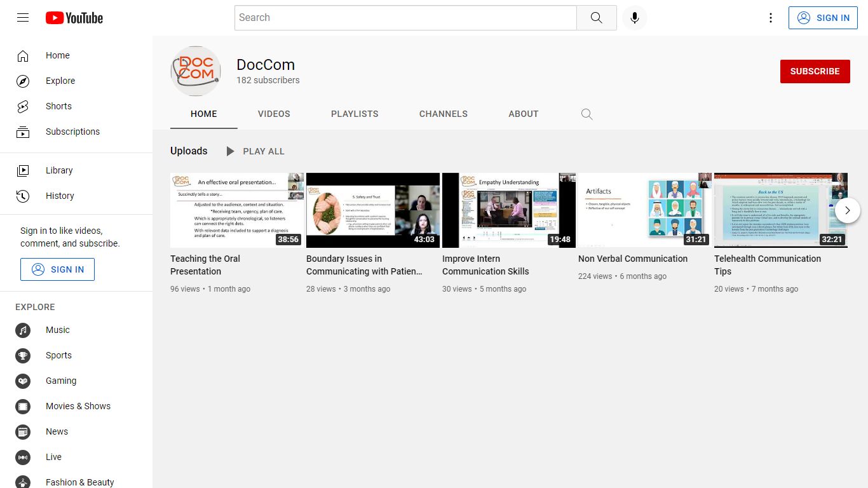
Task: Click the Subscriptions label in sidebar
Action: 72,132
